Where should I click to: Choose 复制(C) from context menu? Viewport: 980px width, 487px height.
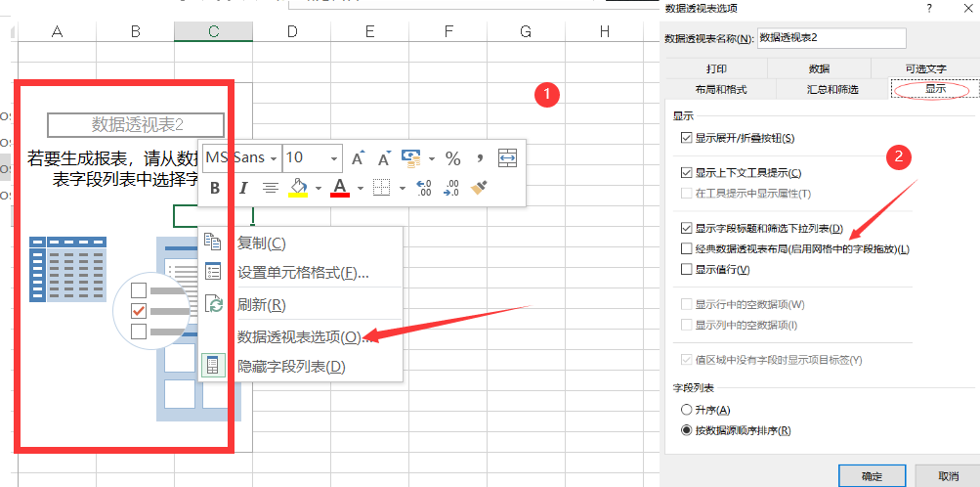(x=300, y=243)
